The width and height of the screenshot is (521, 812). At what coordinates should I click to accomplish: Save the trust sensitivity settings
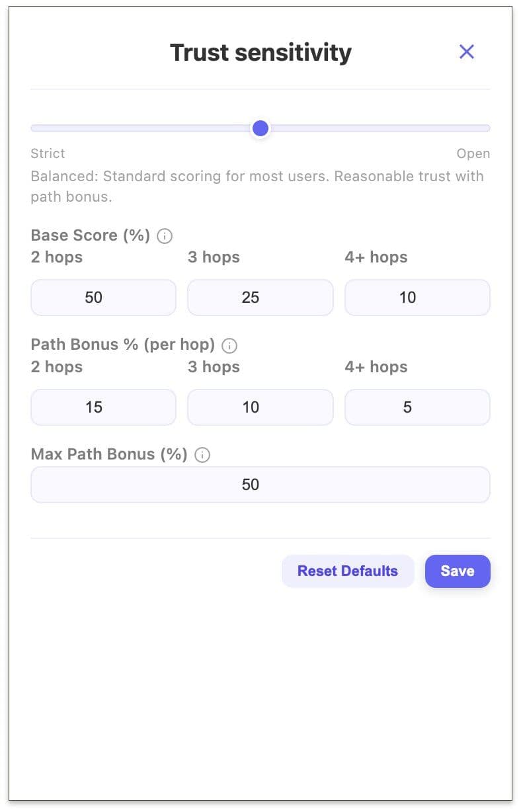point(458,571)
